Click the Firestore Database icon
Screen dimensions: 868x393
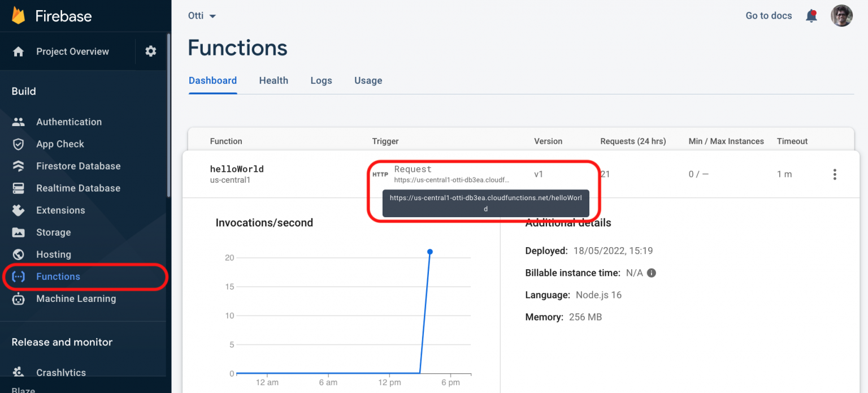(19, 166)
